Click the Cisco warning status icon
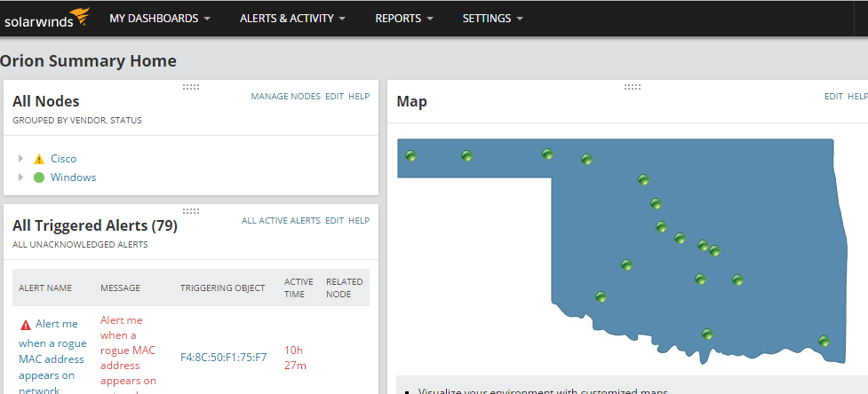This screenshot has height=394, width=868. [39, 159]
